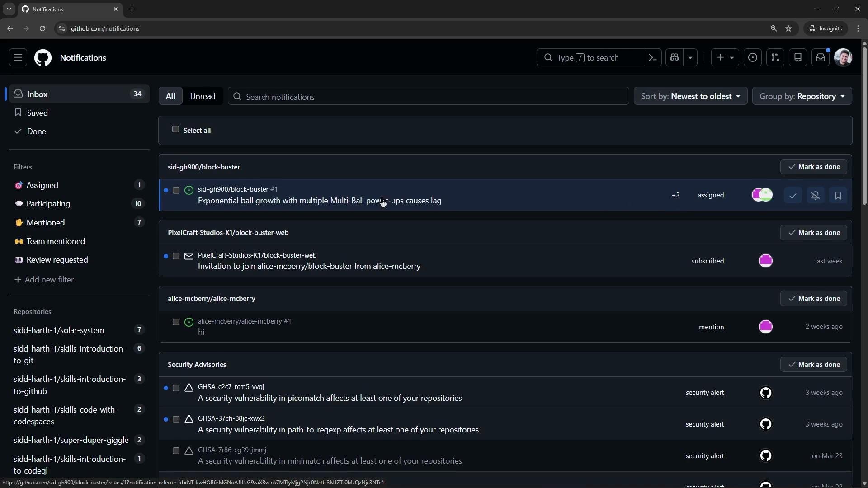
Task: Click the browser address bar URL
Action: [105, 28]
